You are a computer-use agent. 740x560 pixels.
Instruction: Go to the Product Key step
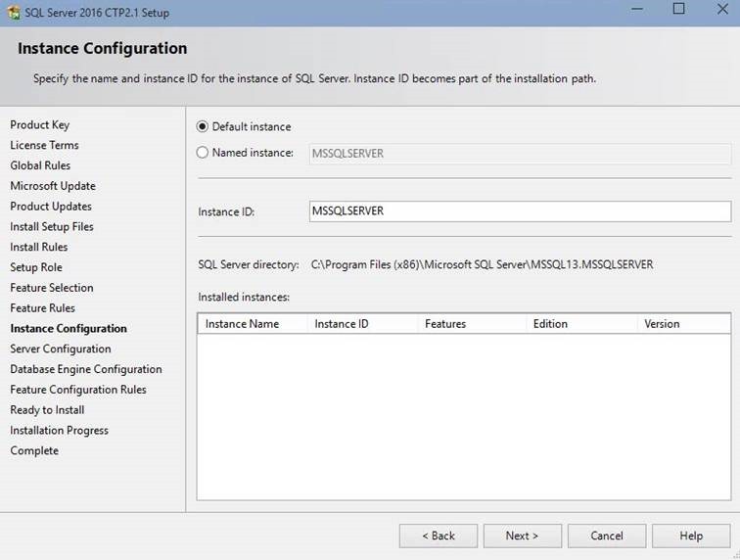point(39,125)
